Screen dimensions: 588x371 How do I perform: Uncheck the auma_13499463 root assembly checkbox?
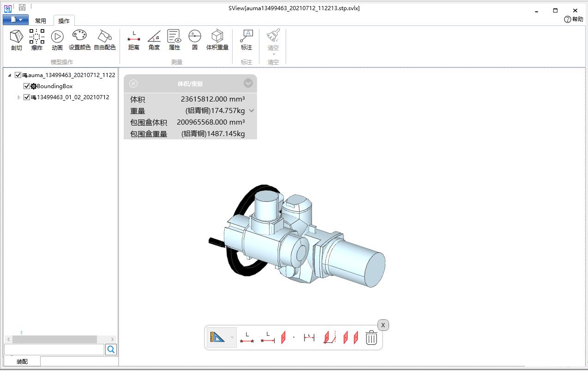[x=18, y=75]
